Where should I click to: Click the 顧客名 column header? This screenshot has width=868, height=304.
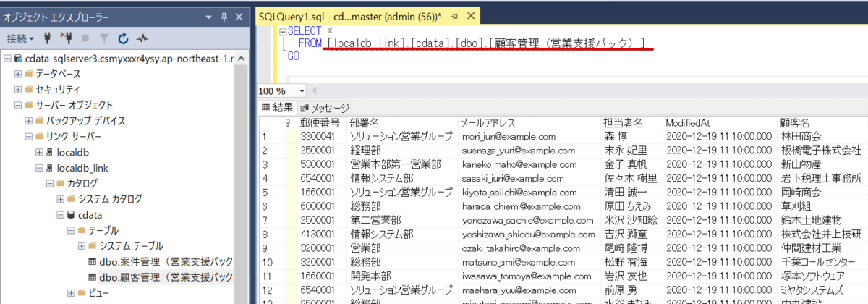[x=822, y=123]
